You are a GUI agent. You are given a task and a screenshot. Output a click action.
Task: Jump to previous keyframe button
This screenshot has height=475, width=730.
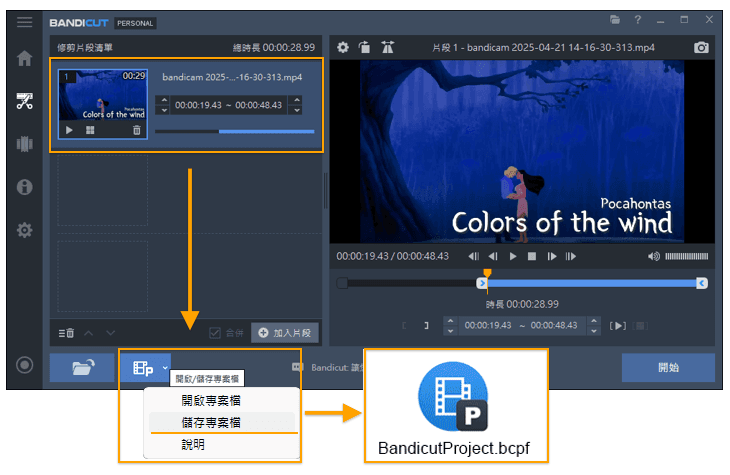click(473, 256)
